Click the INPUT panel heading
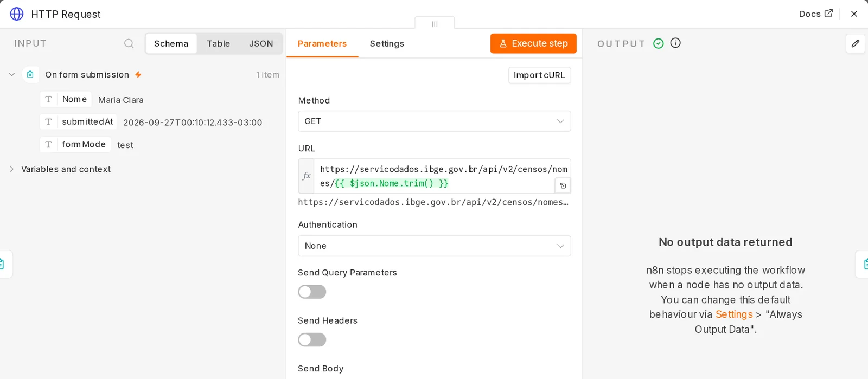 (30, 43)
